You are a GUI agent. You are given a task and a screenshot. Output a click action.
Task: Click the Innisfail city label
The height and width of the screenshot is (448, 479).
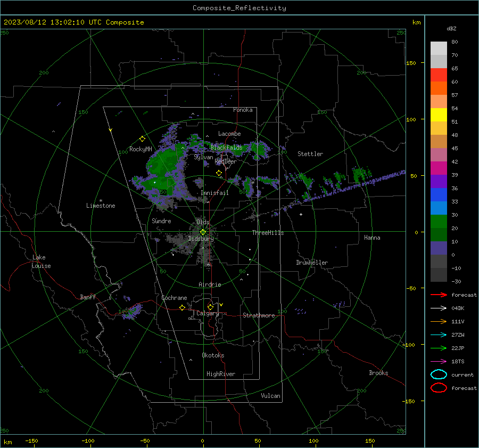pyautogui.click(x=214, y=193)
